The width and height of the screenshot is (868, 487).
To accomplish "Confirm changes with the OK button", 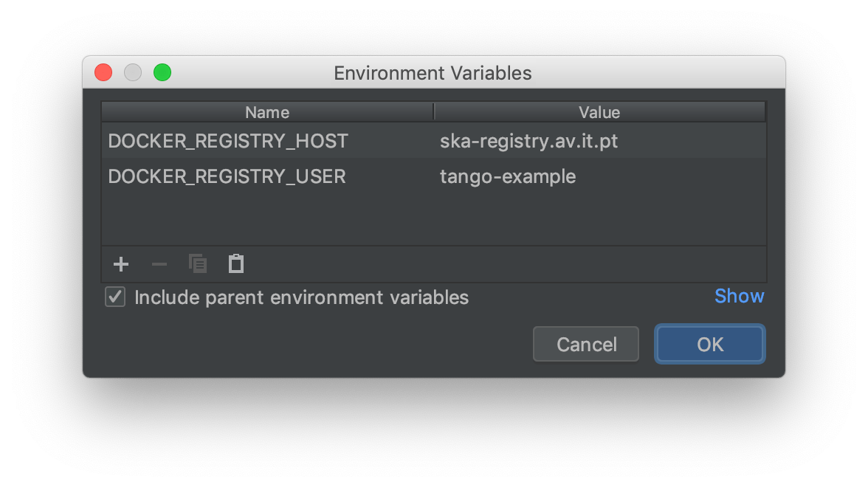I will click(x=709, y=344).
